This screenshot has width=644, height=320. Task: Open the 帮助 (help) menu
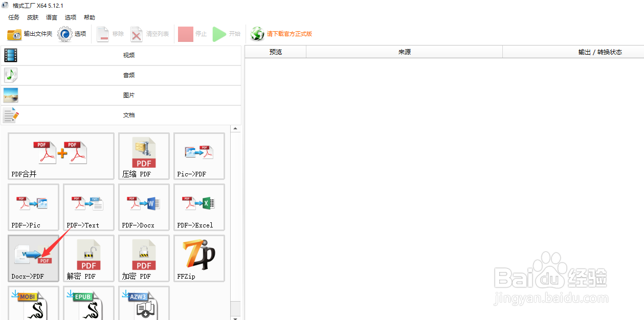tap(89, 17)
